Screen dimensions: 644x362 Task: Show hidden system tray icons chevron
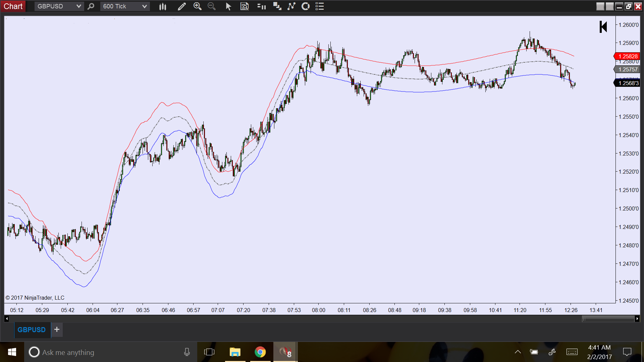point(518,352)
